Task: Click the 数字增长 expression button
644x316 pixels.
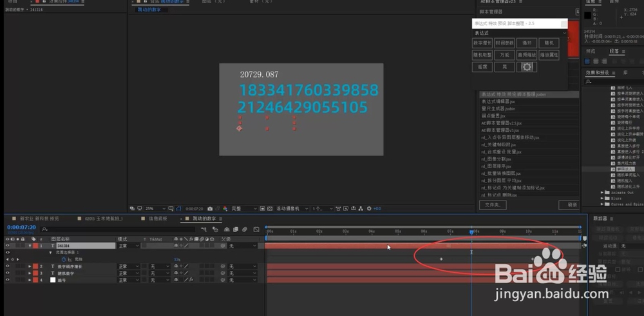Action: tap(482, 43)
